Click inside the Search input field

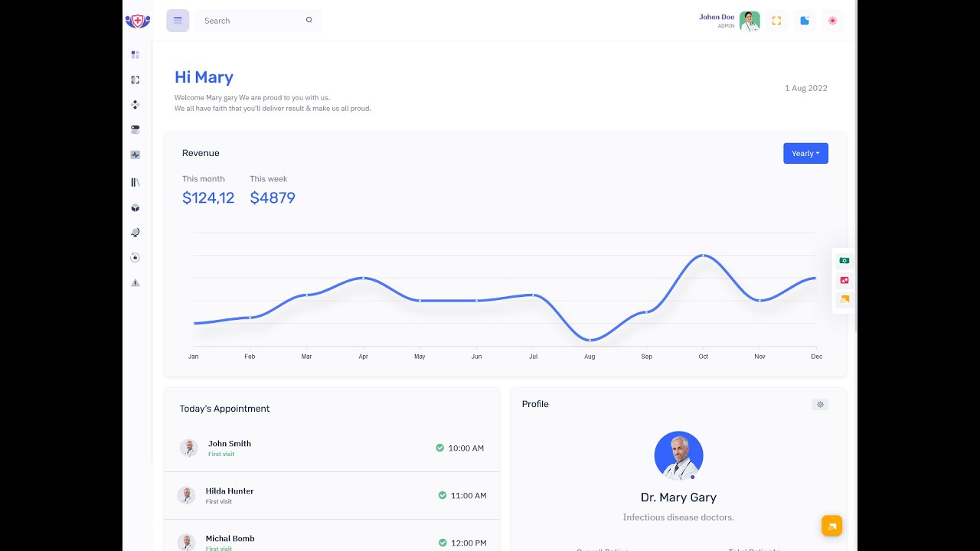[x=258, y=21]
